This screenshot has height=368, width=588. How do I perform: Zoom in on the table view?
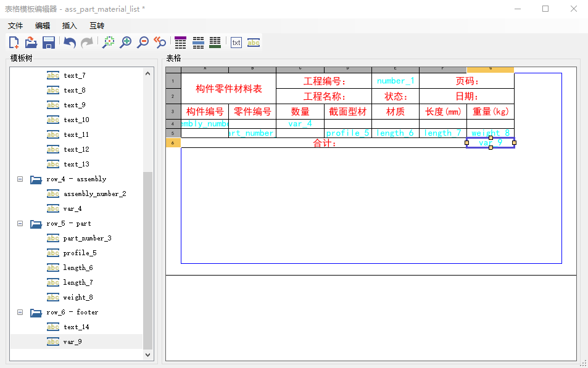126,43
